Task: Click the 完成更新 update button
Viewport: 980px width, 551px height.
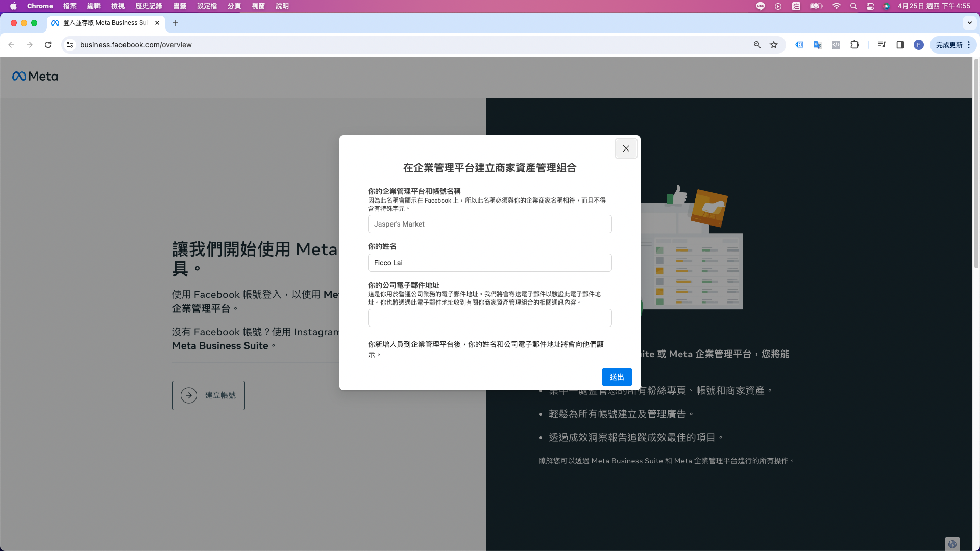Action: pos(949,45)
